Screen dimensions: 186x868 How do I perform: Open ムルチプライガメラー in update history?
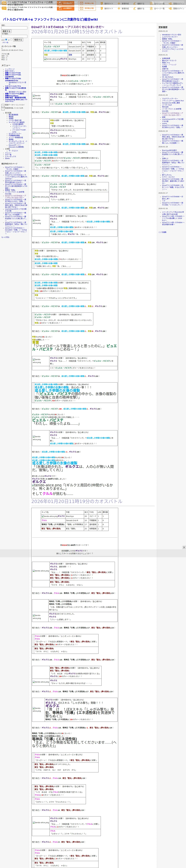click(170, 37)
